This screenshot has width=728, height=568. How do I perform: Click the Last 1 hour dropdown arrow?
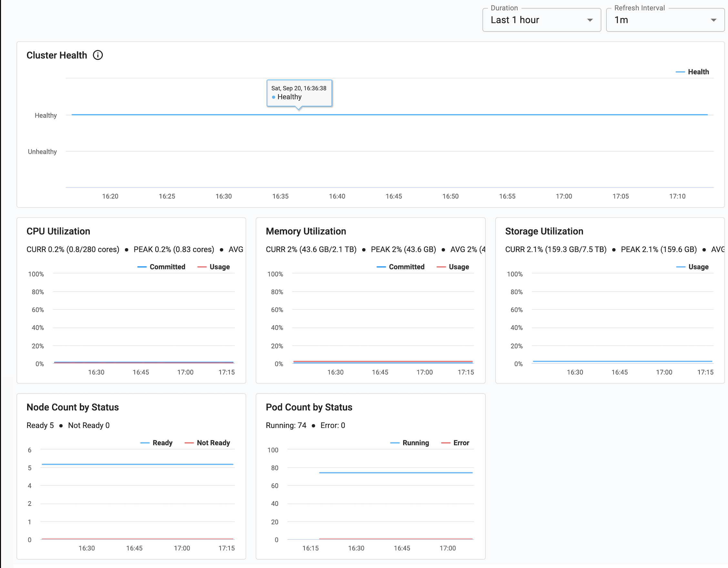point(590,20)
